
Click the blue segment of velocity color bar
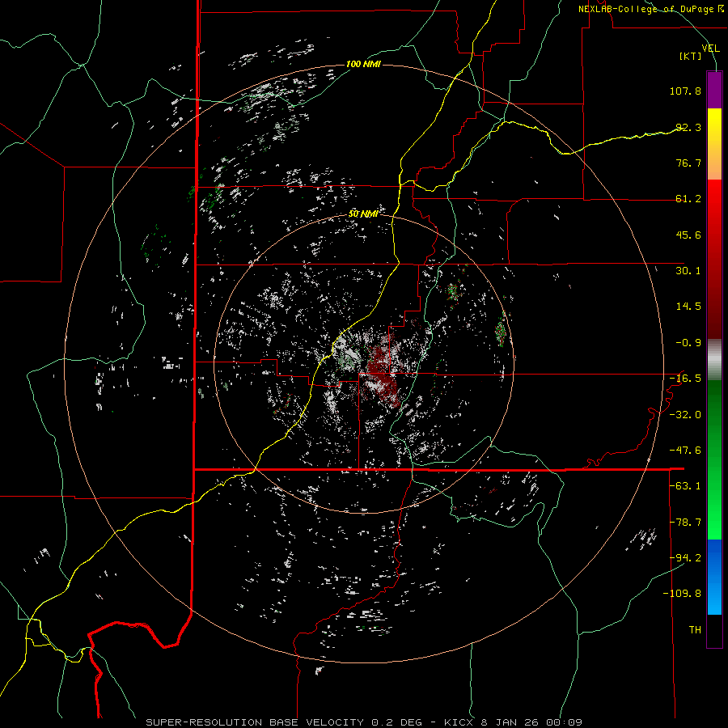point(714,577)
